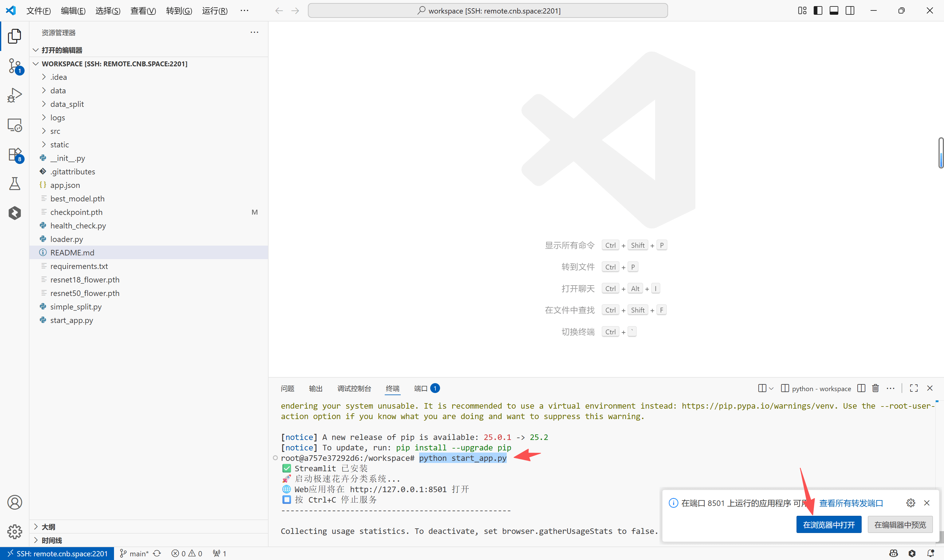Toggle the secondary side bar
The width and height of the screenshot is (944, 560).
850,10
